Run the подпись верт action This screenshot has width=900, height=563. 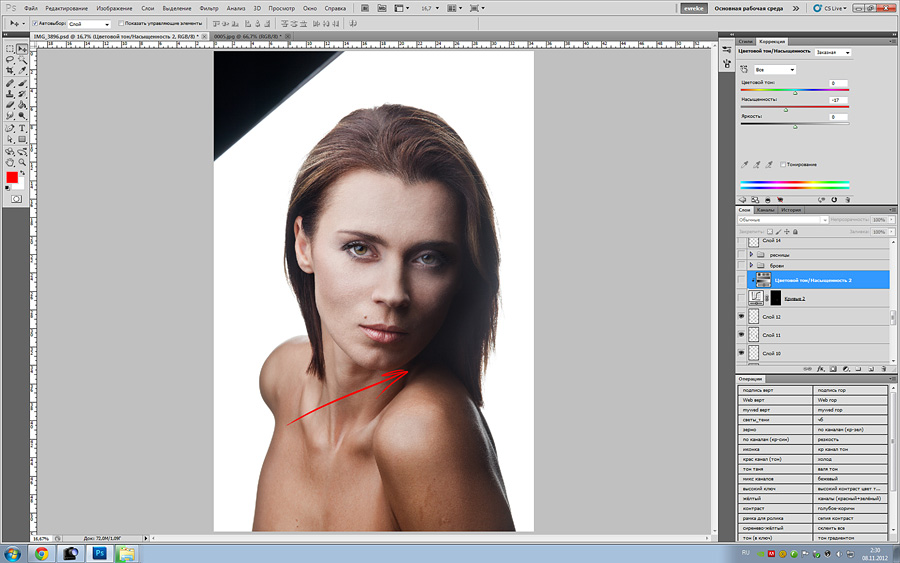point(775,390)
